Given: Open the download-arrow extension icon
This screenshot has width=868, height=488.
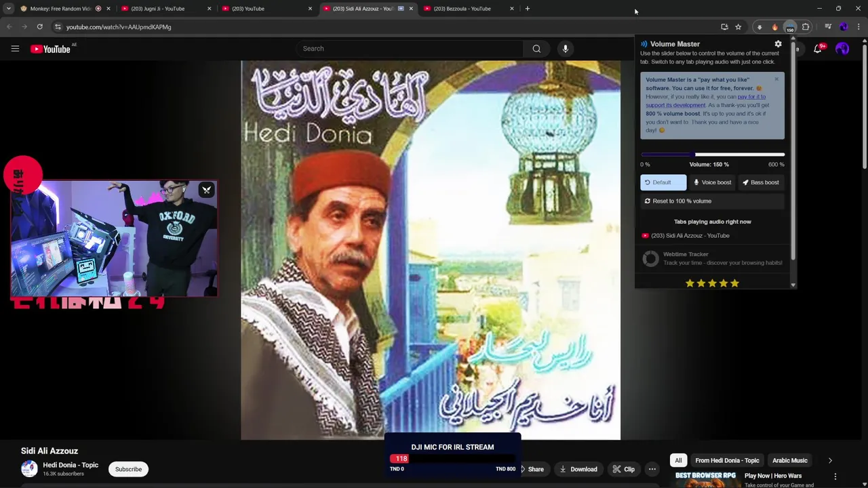Looking at the screenshot, I should point(759,27).
